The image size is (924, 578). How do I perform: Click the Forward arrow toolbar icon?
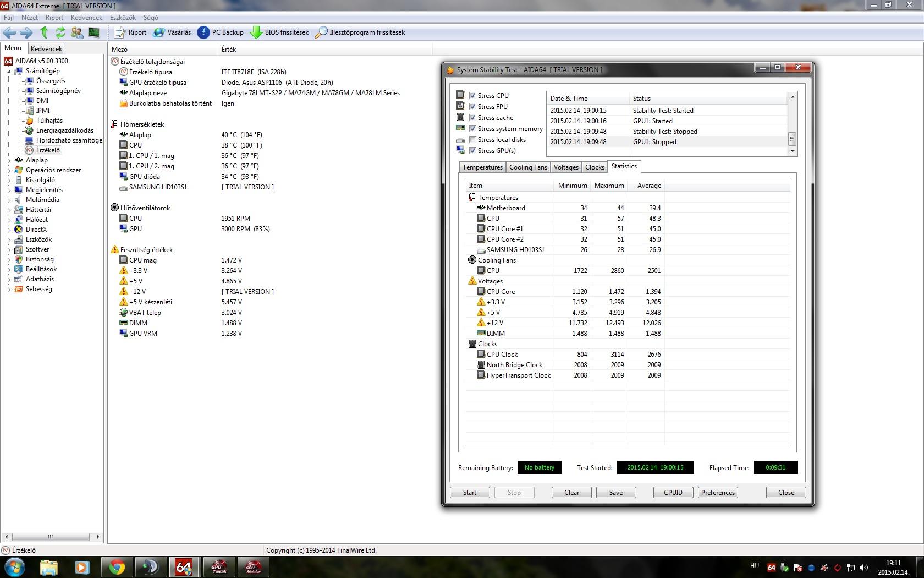tap(26, 32)
